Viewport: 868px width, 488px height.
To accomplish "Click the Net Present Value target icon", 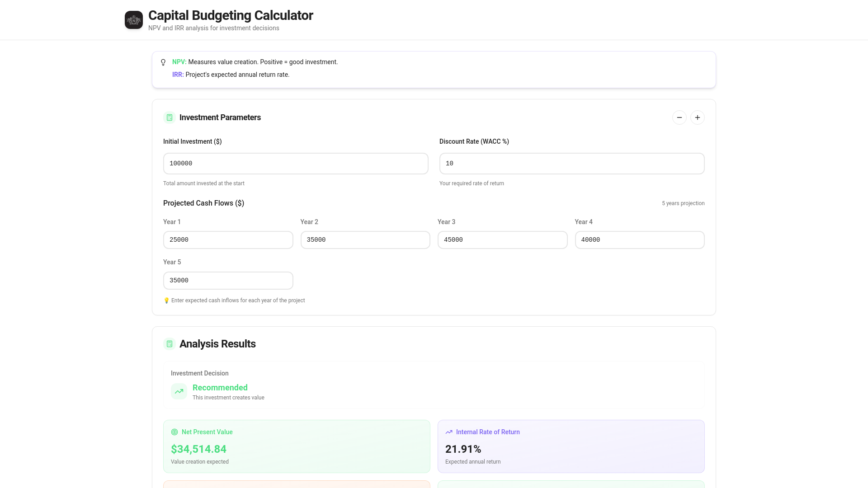I will tap(175, 432).
